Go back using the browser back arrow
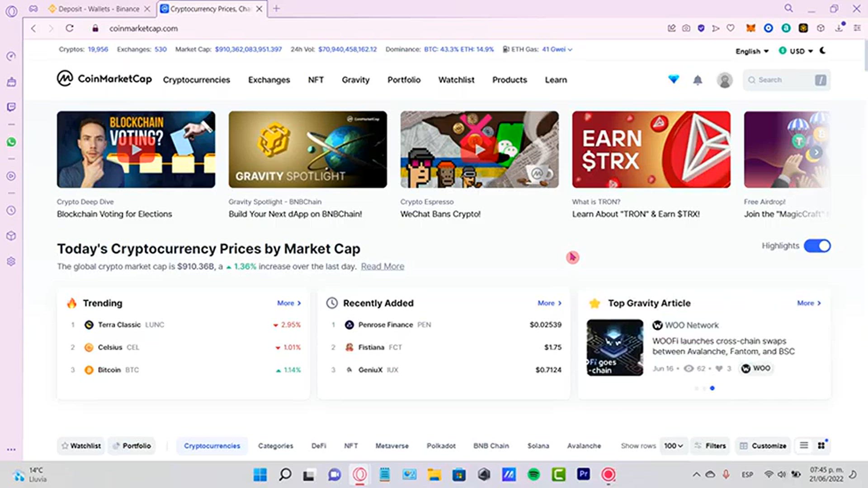The width and height of the screenshot is (868, 488). click(x=33, y=28)
